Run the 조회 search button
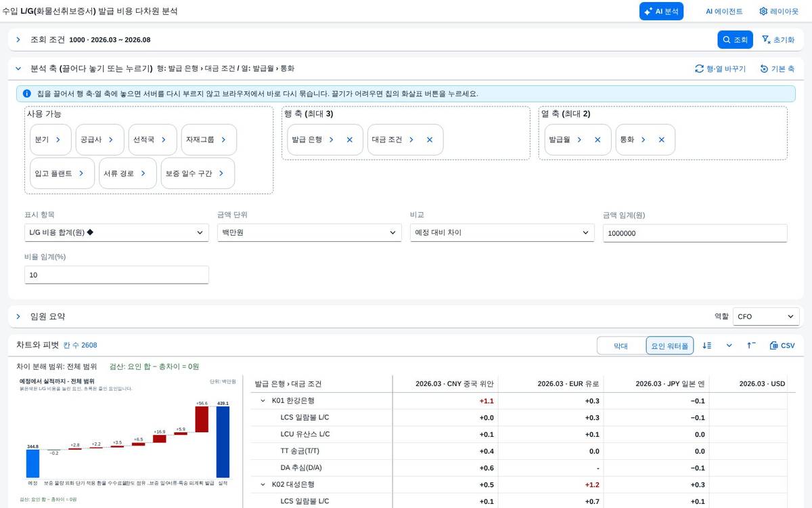812x508 pixels. (x=735, y=40)
